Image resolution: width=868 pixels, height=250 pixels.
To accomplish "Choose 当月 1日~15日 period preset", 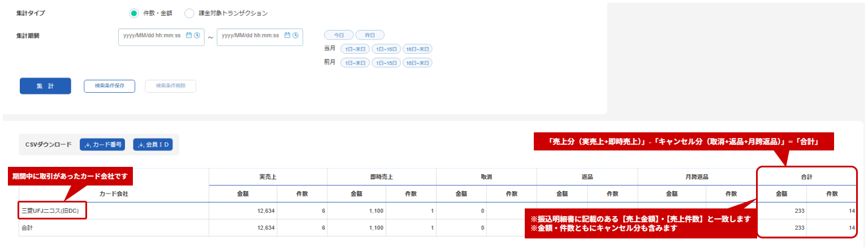I will 386,49.
